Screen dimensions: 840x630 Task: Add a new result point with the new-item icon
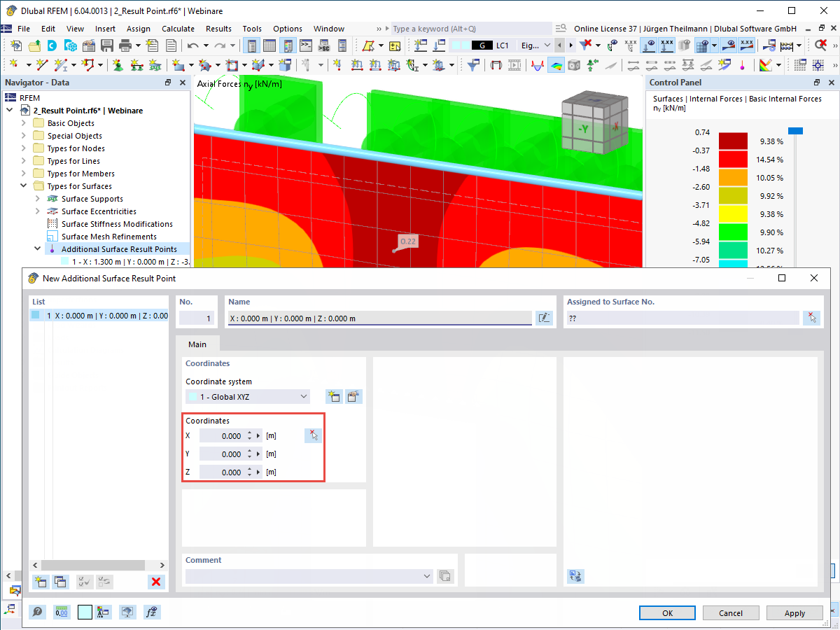click(40, 581)
